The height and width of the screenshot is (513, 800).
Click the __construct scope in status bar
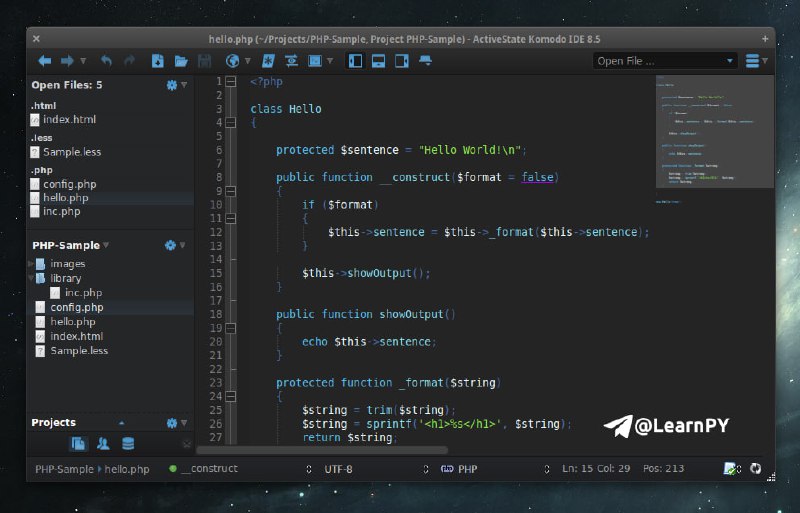tap(209, 469)
